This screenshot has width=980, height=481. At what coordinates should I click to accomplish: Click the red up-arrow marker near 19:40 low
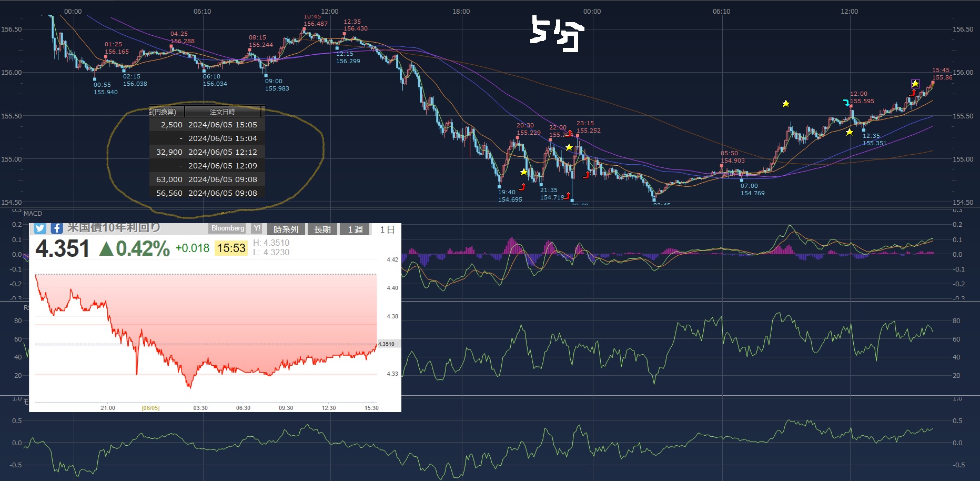click(x=522, y=187)
